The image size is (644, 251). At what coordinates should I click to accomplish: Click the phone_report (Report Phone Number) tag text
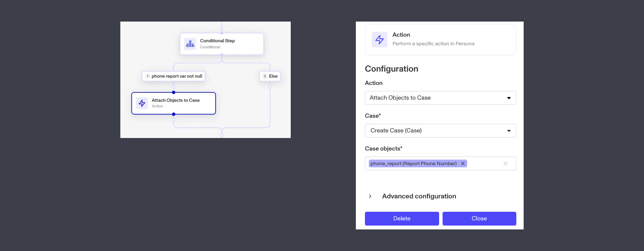[x=414, y=163]
